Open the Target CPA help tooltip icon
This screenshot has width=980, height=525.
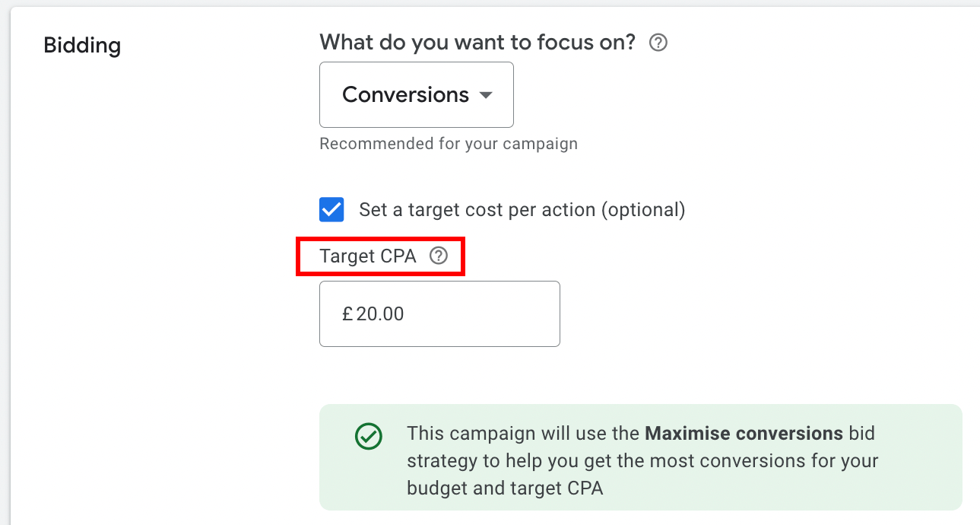439,256
